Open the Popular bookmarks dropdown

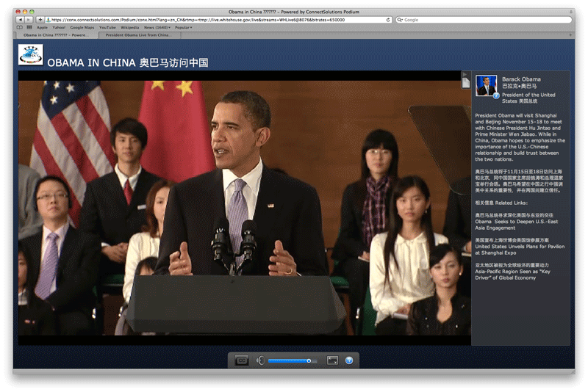coord(184,27)
